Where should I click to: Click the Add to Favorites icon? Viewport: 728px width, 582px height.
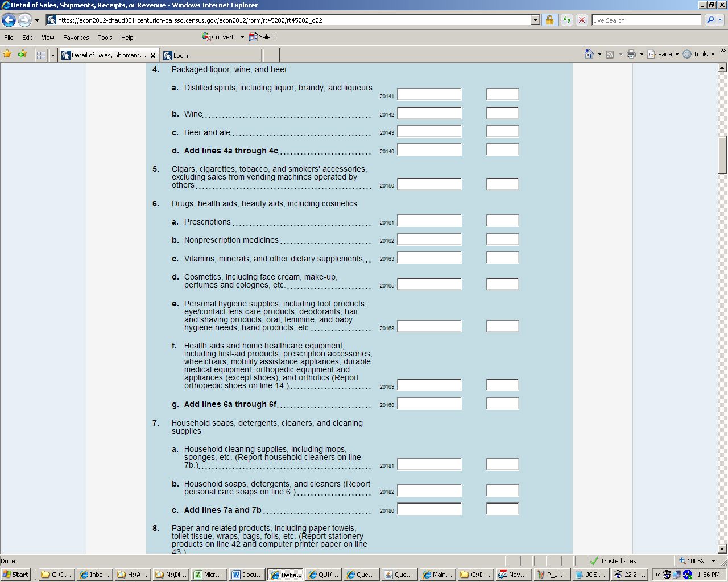click(x=22, y=55)
